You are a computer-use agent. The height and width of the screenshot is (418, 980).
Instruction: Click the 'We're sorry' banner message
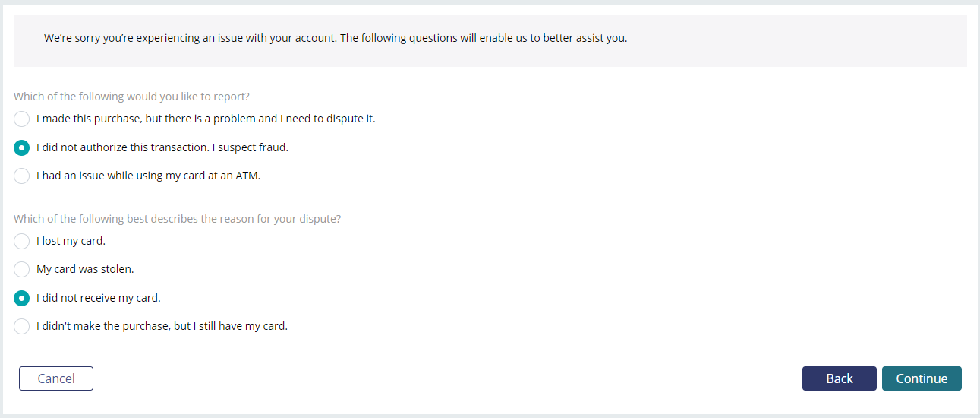click(336, 37)
